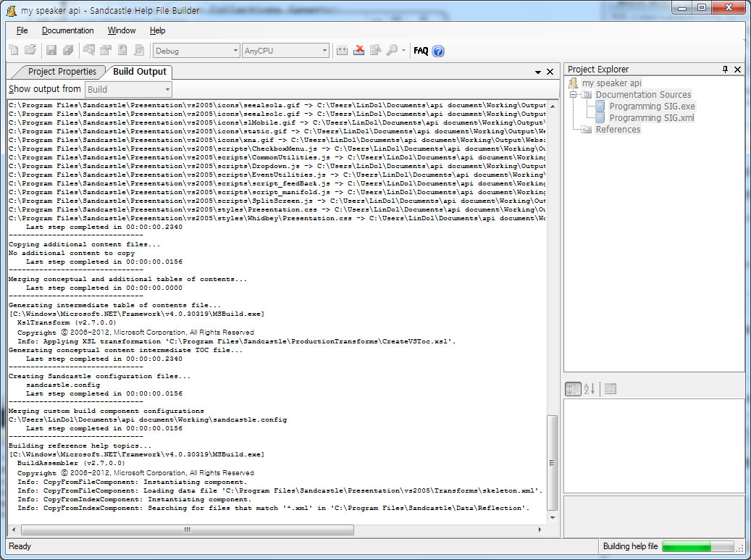Click the New Project toolbar icon
751x560 pixels.
(13, 50)
